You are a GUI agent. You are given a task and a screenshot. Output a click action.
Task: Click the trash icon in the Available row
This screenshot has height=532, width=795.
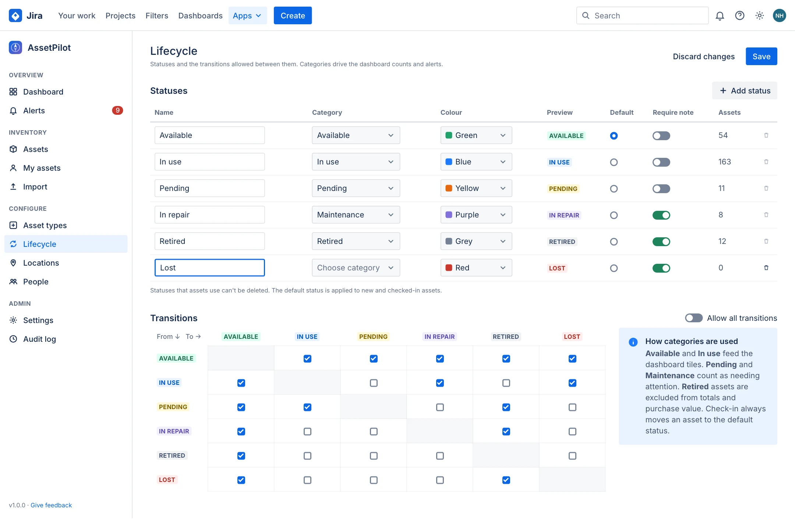(766, 135)
